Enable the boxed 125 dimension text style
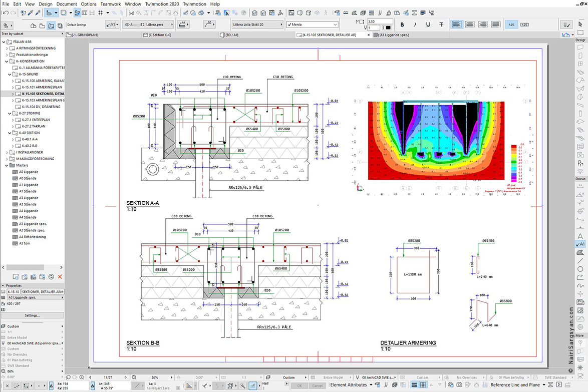588x392 pixels. coord(524,25)
